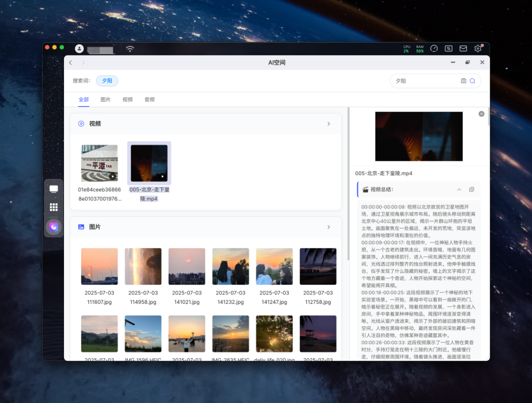The width and height of the screenshot is (532, 403).
Task: Open the transfer tasks icon in top bar
Action: tap(448, 49)
